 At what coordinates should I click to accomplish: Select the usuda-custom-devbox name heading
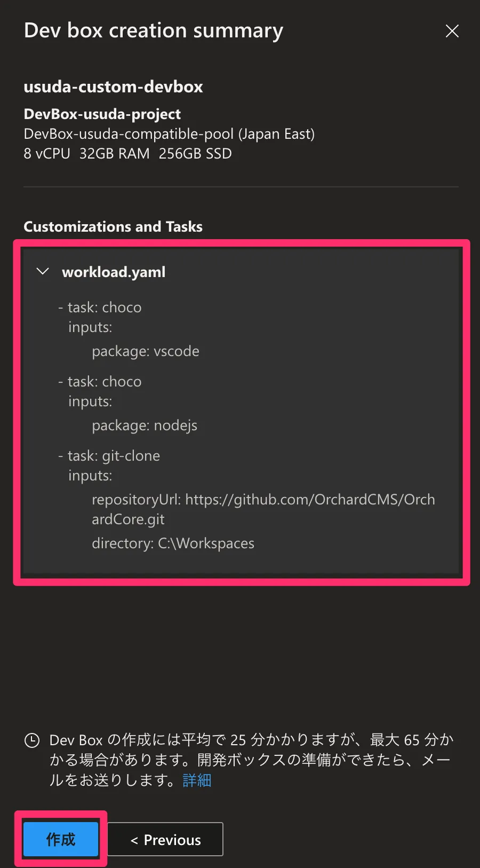click(x=113, y=86)
